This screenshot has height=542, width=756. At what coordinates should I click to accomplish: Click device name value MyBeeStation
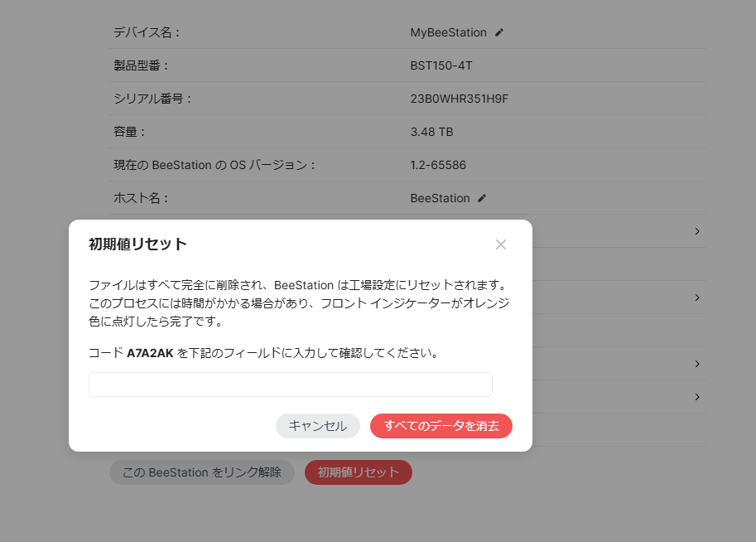click(449, 32)
